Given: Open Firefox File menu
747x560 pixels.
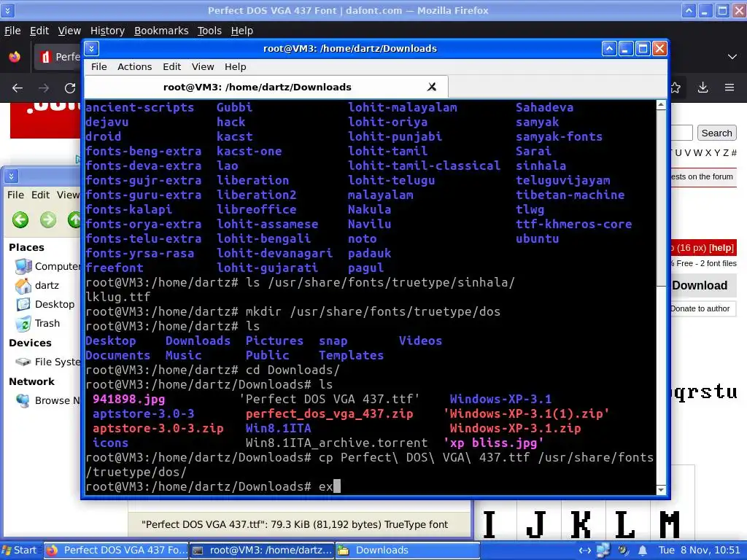Looking at the screenshot, I should point(12,31).
